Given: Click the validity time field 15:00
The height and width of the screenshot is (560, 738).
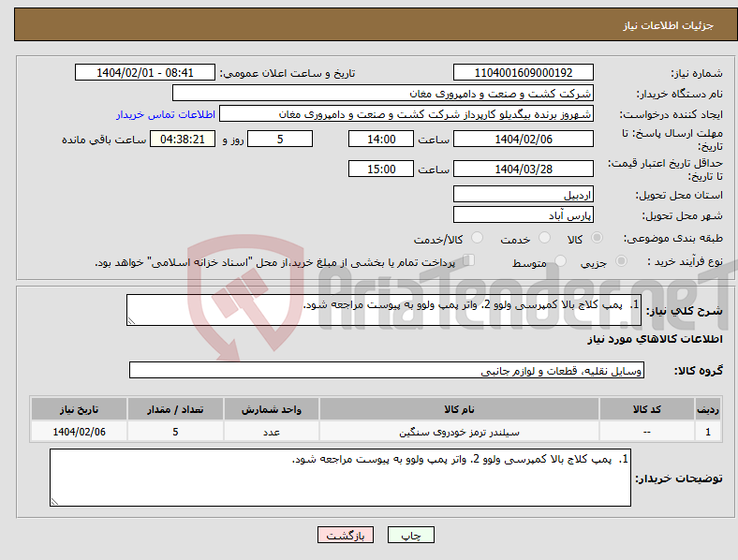Looking at the screenshot, I should click(381, 169).
